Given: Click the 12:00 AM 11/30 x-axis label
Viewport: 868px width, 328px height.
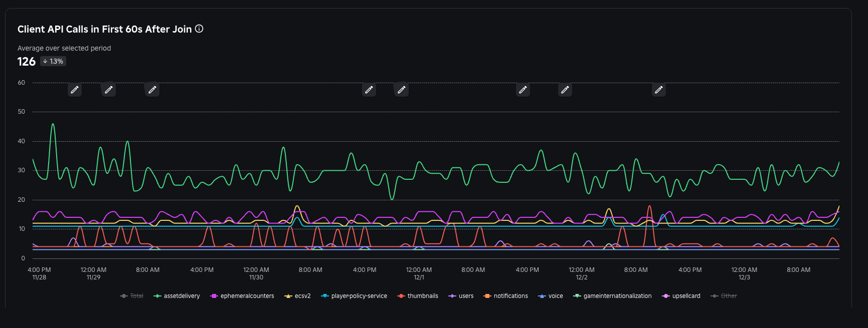Looking at the screenshot, I should pos(256,273).
